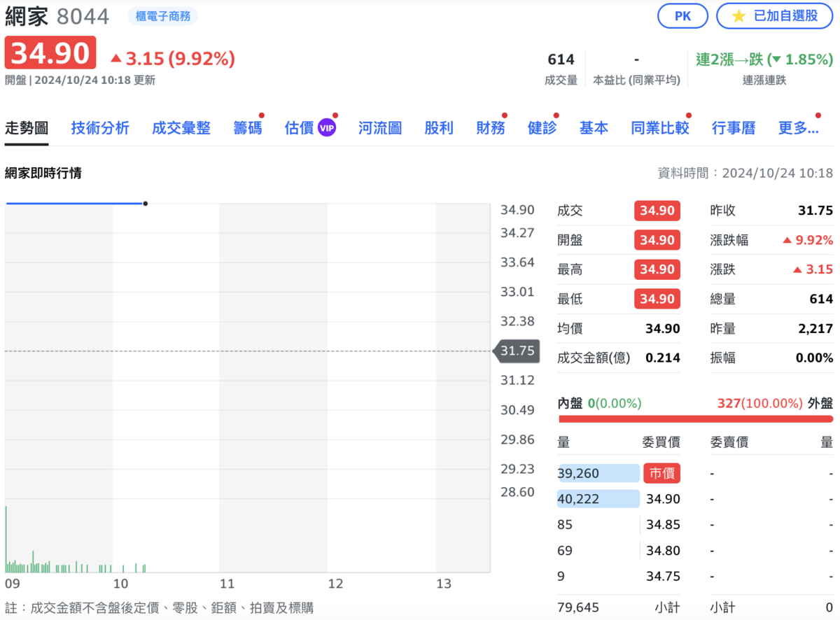
Task: Open the 同業比較 tab
Action: click(660, 128)
